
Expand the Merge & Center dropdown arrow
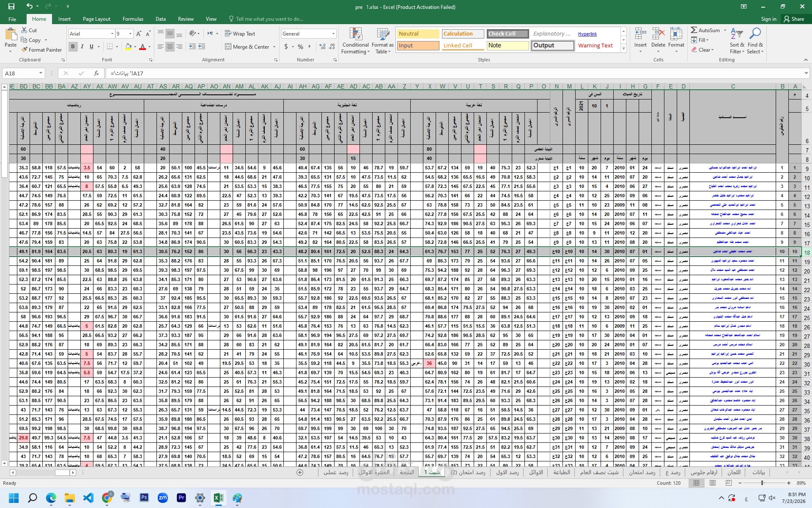pos(274,47)
